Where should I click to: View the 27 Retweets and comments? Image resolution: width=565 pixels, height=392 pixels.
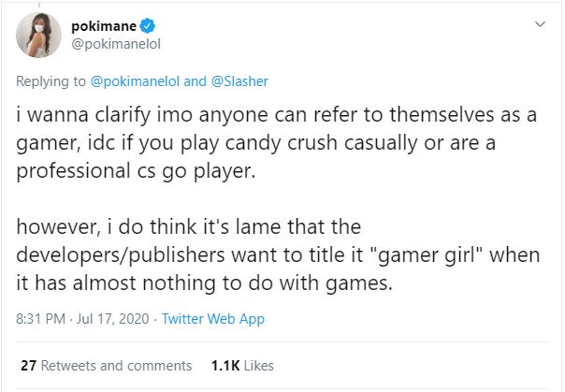pyautogui.click(x=105, y=365)
